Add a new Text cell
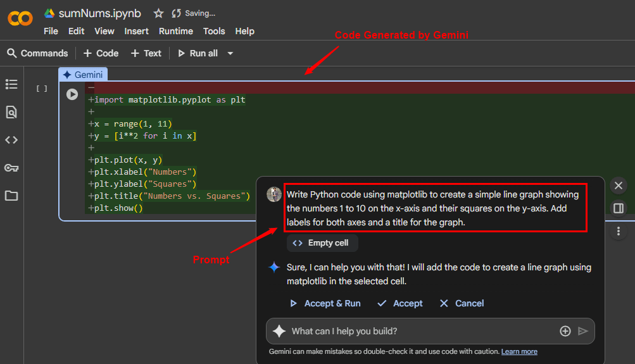Screen dimensions: 635x364 [x=146, y=53]
